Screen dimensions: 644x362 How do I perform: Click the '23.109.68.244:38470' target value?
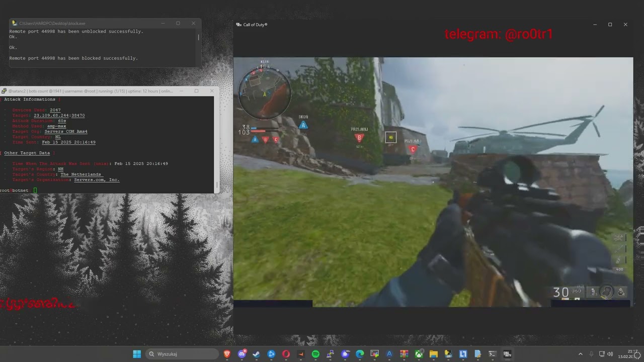pos(59,116)
